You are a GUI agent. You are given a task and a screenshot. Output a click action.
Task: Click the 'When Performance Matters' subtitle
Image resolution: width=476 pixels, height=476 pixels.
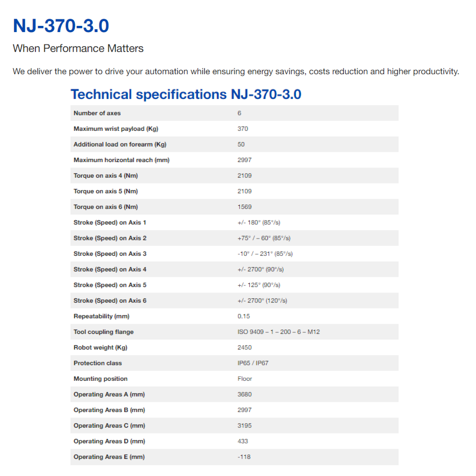(x=78, y=48)
